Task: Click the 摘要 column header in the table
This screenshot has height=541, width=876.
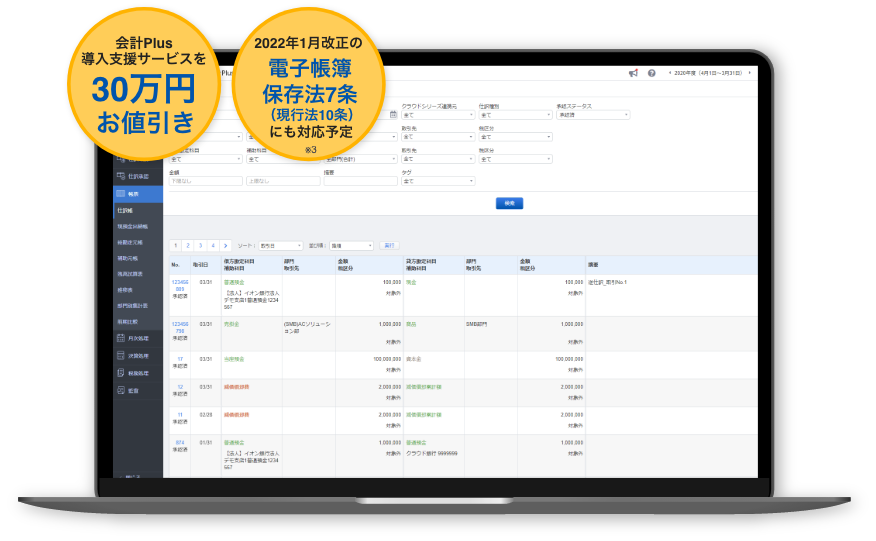Action: pyautogui.click(x=593, y=265)
